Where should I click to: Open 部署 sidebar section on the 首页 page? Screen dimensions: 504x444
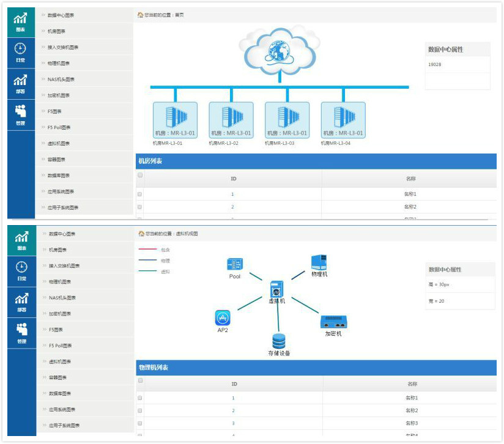tap(21, 84)
